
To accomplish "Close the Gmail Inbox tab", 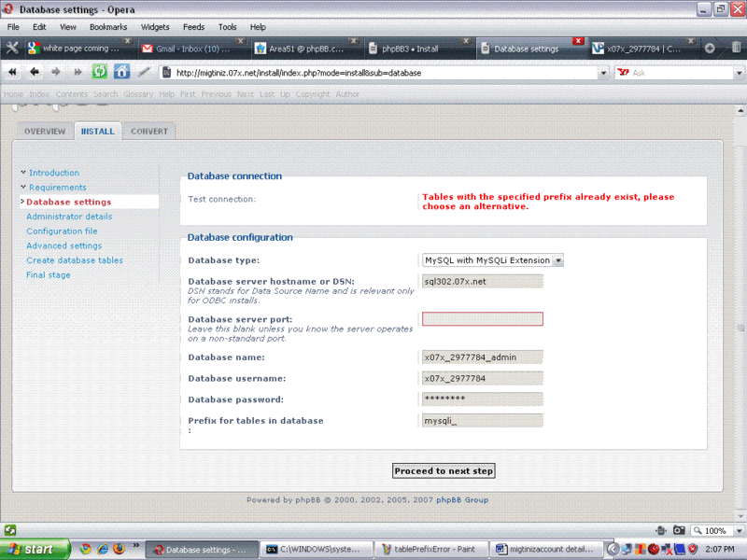I will [x=241, y=41].
